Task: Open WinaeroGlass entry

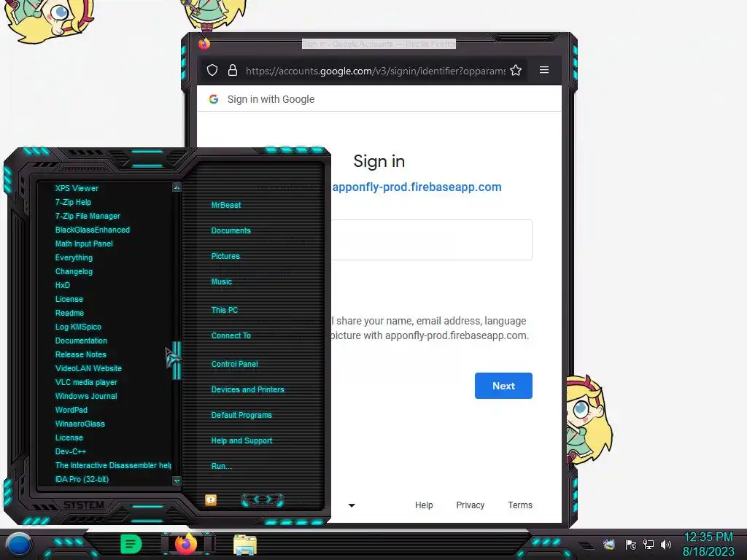Action: click(80, 424)
